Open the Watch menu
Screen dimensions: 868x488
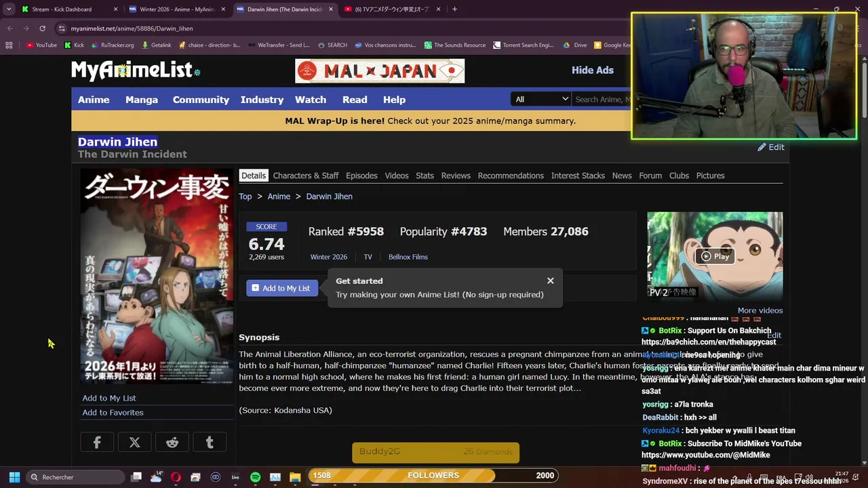(x=311, y=100)
